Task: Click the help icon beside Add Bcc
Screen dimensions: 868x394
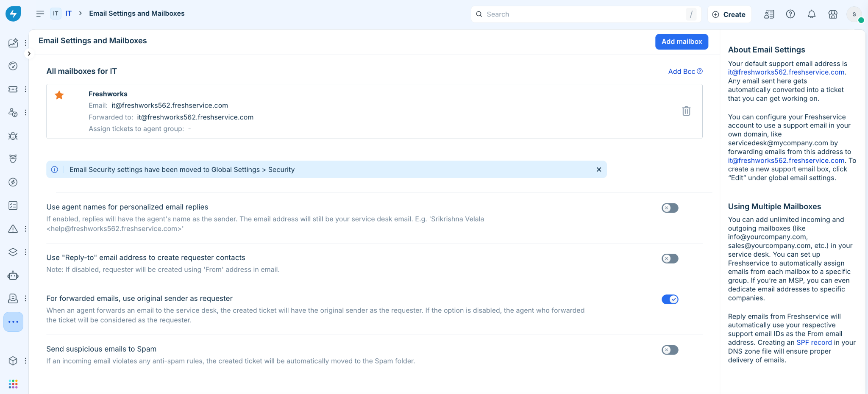Action: coord(700,71)
